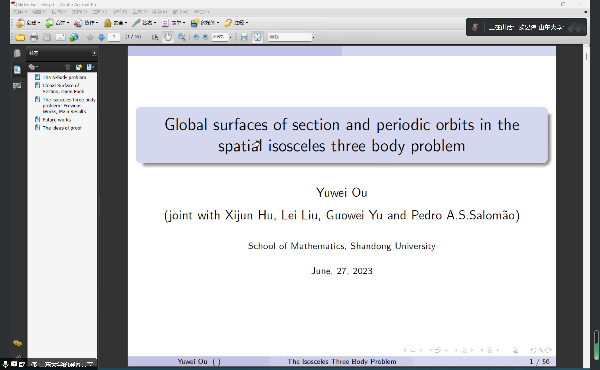This screenshot has height=370, width=600.
Task: Toggle microphone mute in meeting overlay
Action: pos(475,27)
